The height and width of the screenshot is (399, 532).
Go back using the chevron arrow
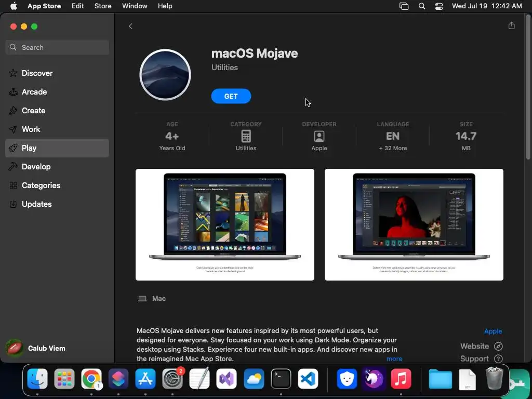(x=130, y=26)
